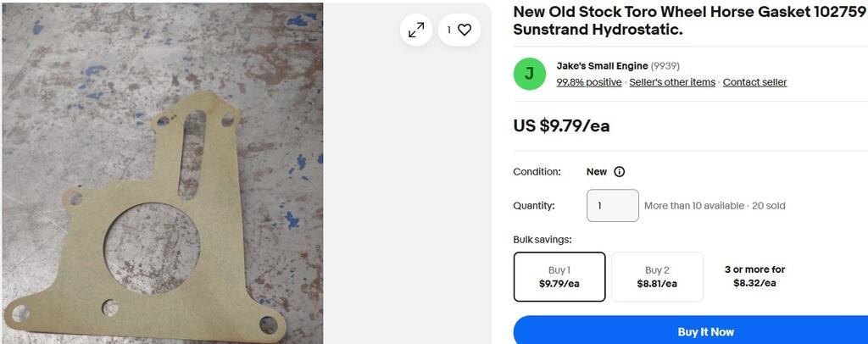Open Jake's Small Engine seller page
The height and width of the screenshot is (344, 868).
coord(602,66)
